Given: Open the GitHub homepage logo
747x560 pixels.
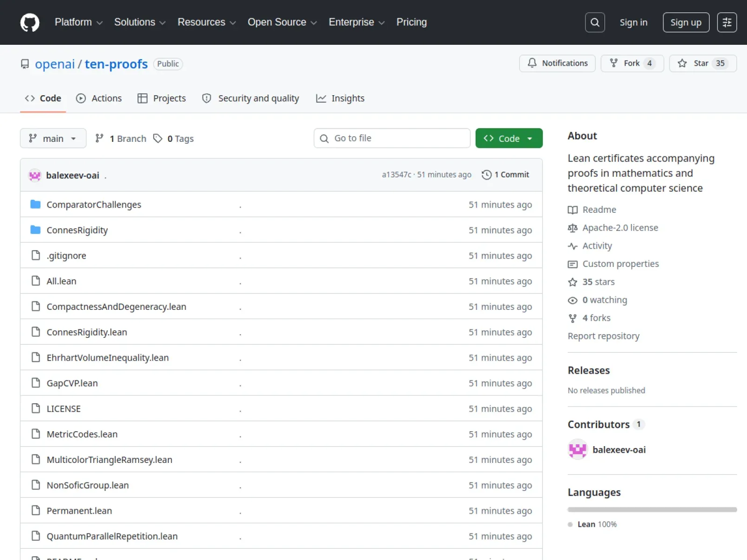Looking at the screenshot, I should point(30,22).
